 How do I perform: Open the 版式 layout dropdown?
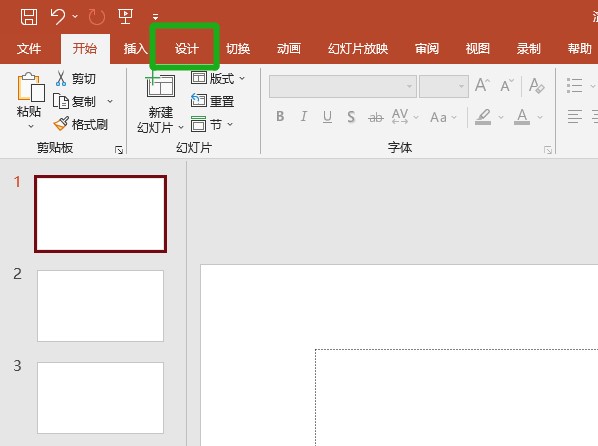point(218,78)
